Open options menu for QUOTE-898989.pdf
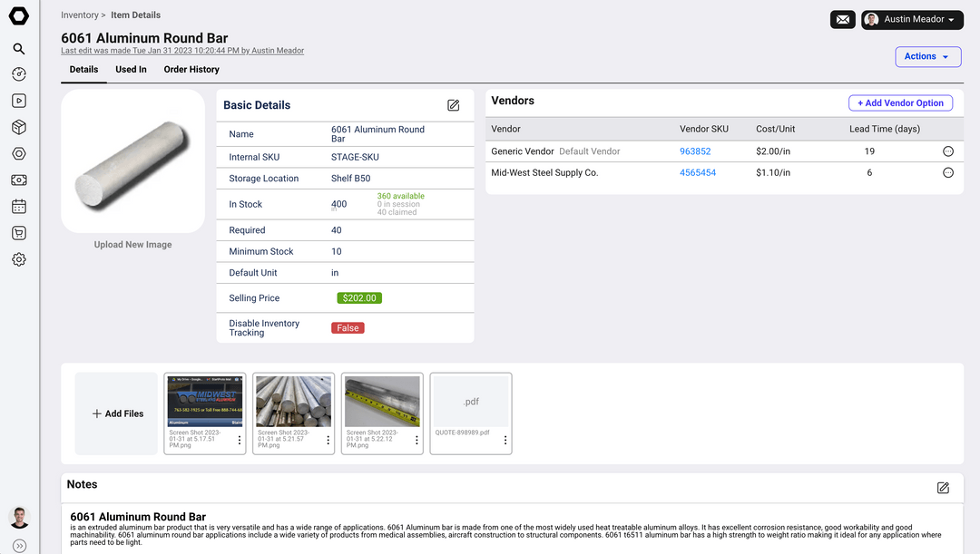Screen dimensions: 980x554 (505, 441)
